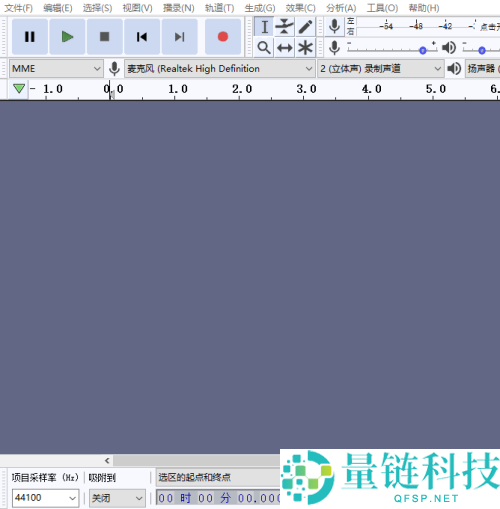Open the 播录(N) menu
Image resolution: width=500 pixels, height=509 pixels.
(x=179, y=8)
